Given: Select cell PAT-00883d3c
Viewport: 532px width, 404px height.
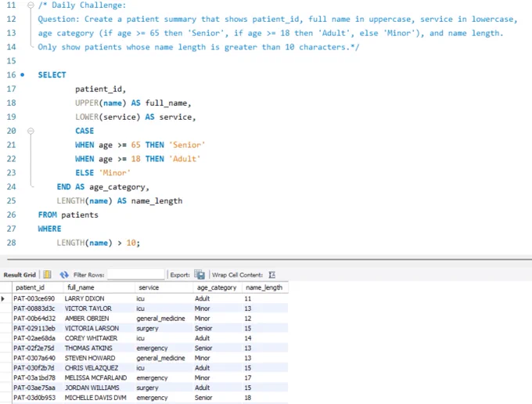Looking at the screenshot, I should (34, 308).
